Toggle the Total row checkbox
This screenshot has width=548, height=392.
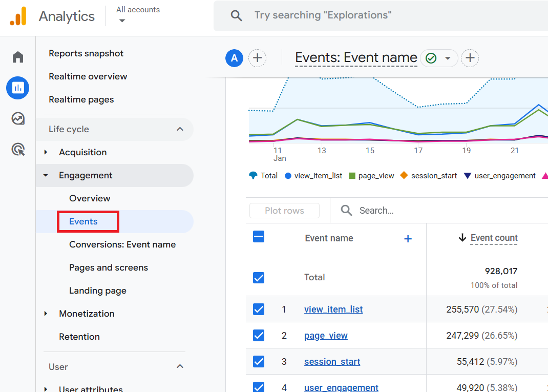pyautogui.click(x=259, y=277)
